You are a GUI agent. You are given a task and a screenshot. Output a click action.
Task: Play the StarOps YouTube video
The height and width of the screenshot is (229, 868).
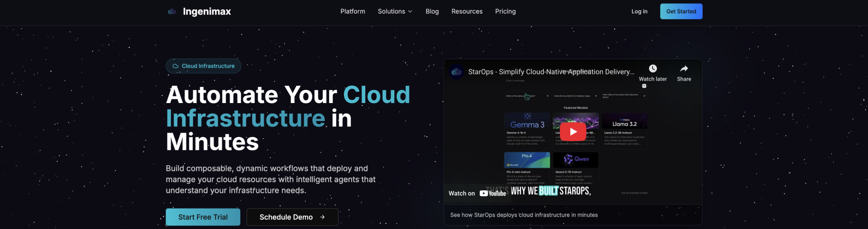pos(573,132)
